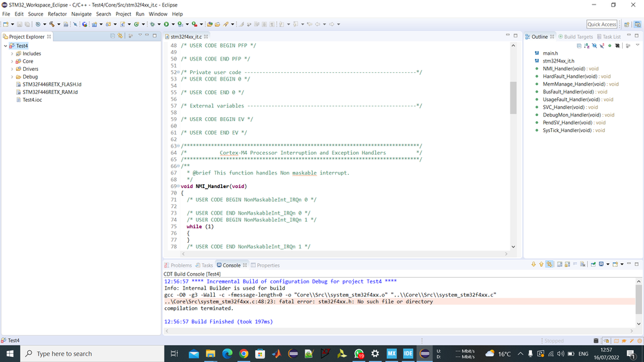Click Display Selected Console icon
644x362 pixels.
[601, 264]
